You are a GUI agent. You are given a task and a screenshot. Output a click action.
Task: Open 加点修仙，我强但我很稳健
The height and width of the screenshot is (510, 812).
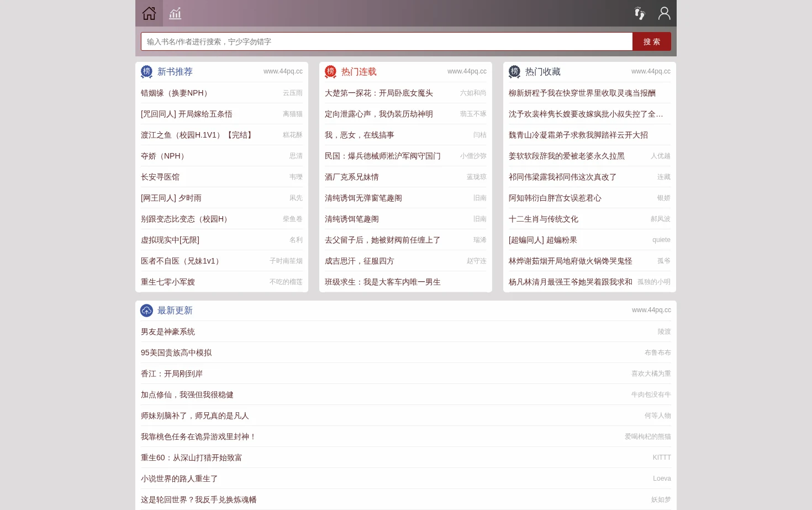click(x=187, y=395)
